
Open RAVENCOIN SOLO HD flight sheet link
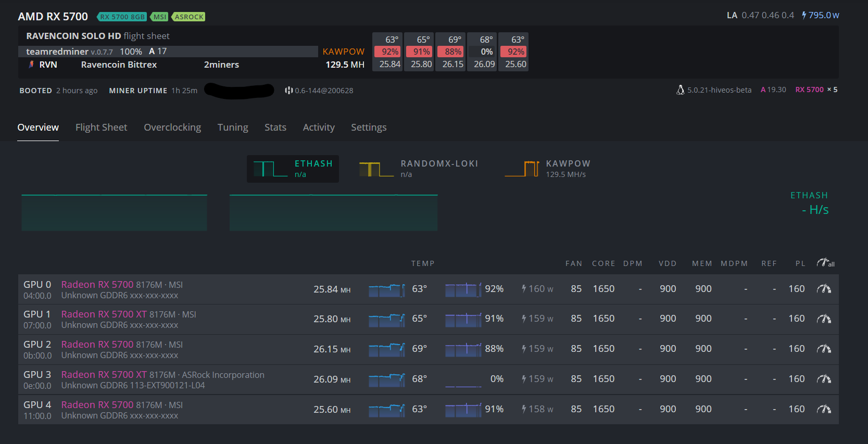[98, 36]
